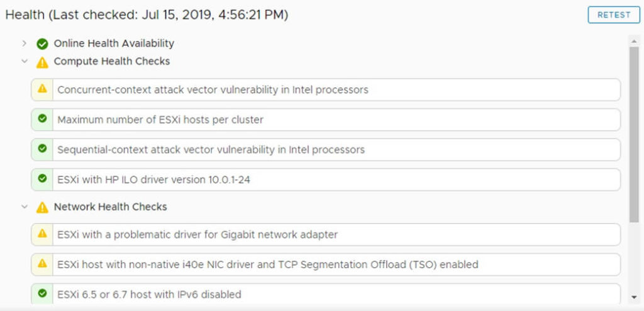Click the warning icon on the Concurrent-context attack vector row
This screenshot has width=644, height=311.
(x=42, y=89)
